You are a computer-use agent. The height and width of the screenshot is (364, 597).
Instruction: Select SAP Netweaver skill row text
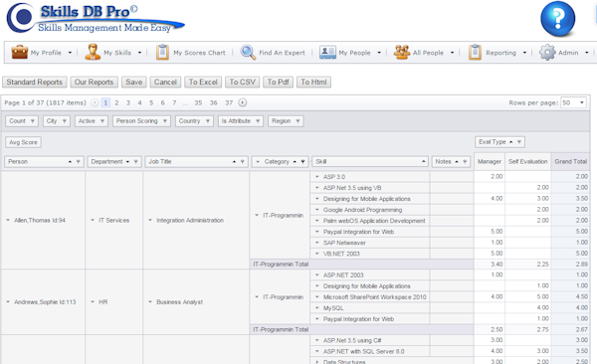[344, 243]
